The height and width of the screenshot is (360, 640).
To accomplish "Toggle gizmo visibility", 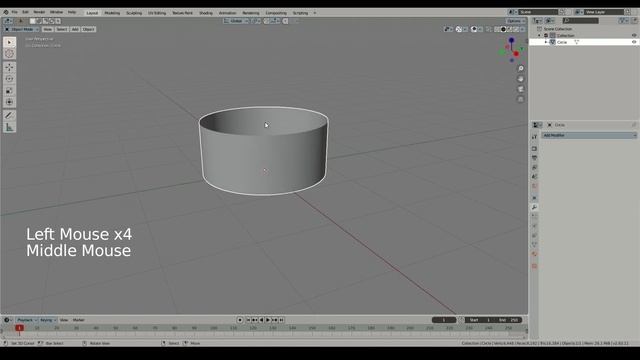I will pyautogui.click(x=458, y=29).
